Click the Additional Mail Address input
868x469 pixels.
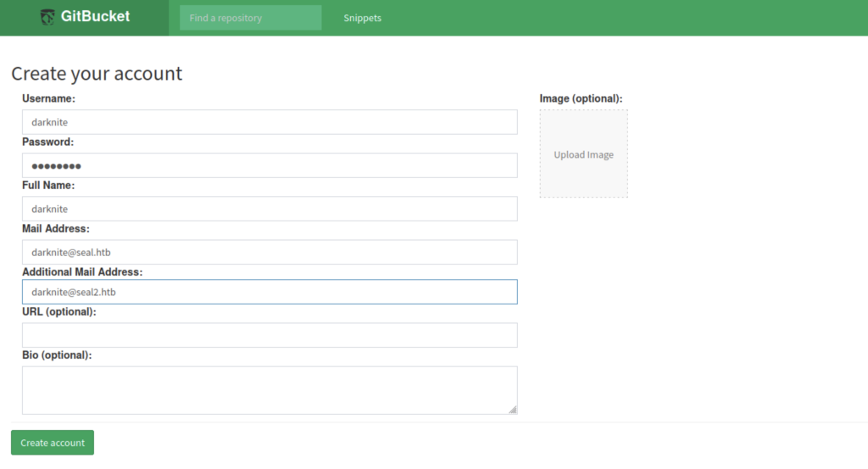point(270,292)
